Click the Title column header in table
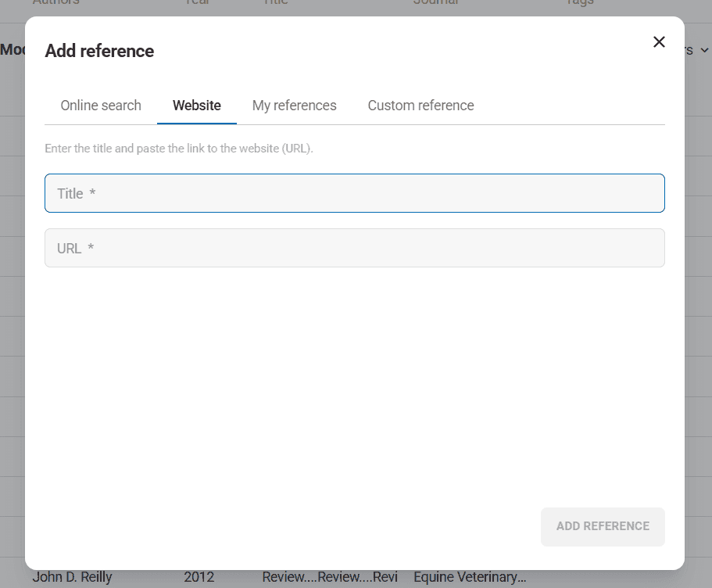 [x=275, y=3]
